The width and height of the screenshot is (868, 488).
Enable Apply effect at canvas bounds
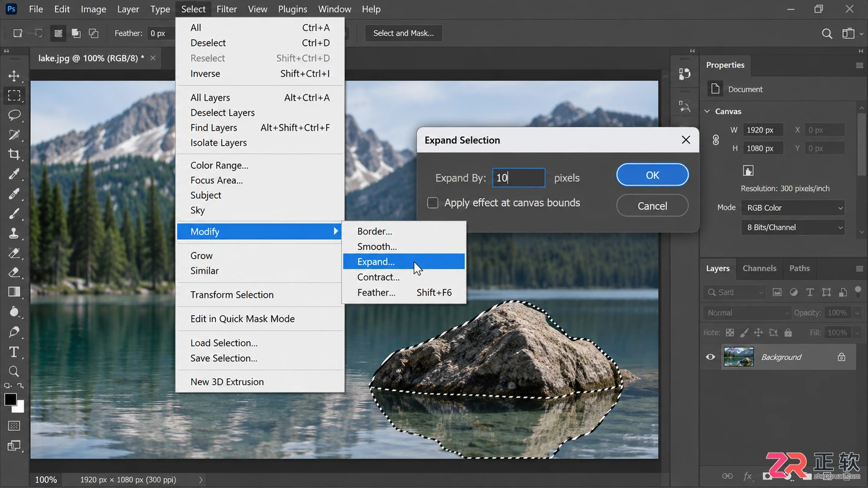433,203
